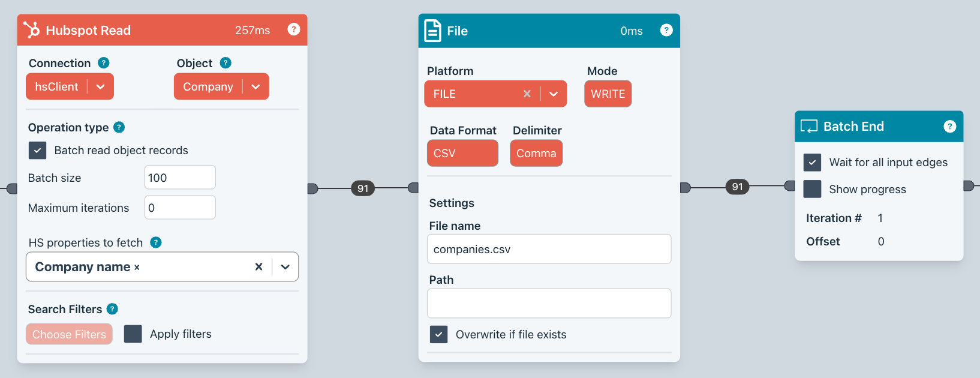Toggle Overwrite if file exists checkbox

[439, 334]
